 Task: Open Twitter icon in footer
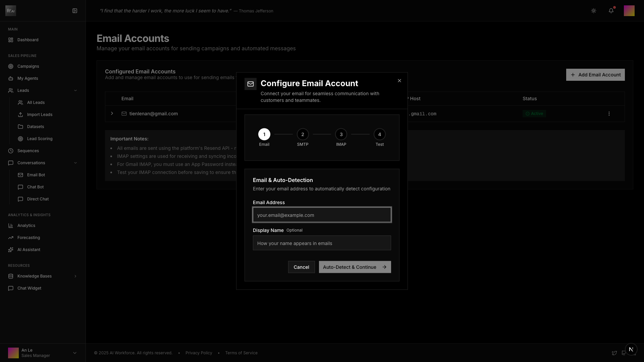tap(614, 353)
